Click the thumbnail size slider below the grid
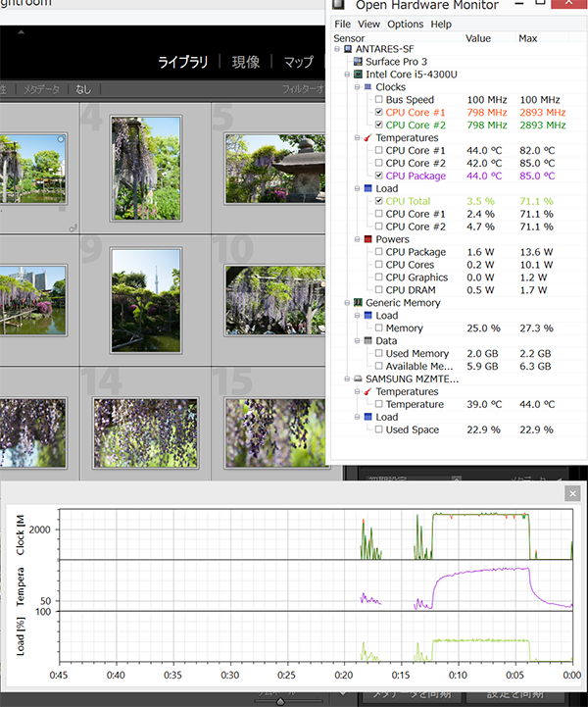Image resolution: width=588 pixels, height=707 pixels. [x=281, y=699]
